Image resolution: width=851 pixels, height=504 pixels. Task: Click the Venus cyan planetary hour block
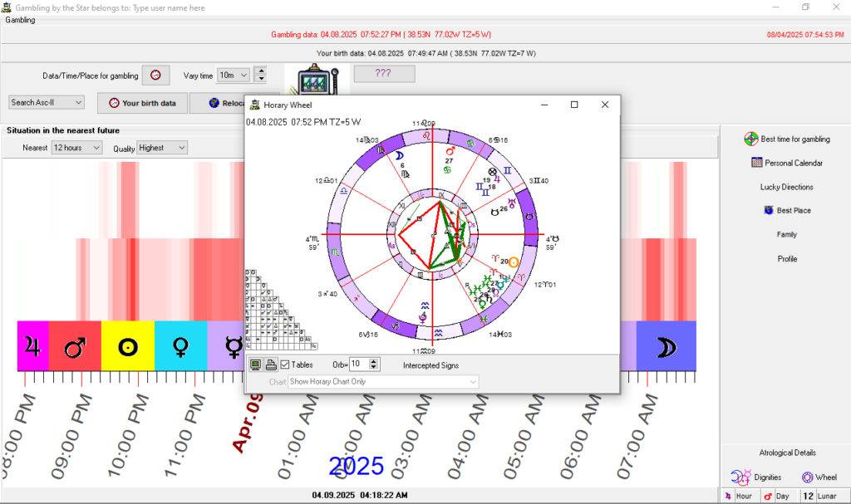(180, 346)
